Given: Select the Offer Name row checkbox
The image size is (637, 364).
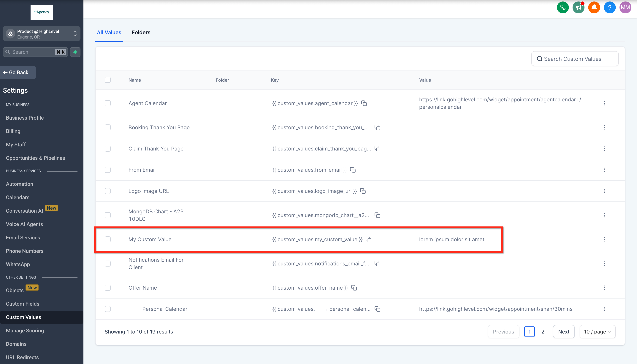Looking at the screenshot, I should pyautogui.click(x=108, y=288).
